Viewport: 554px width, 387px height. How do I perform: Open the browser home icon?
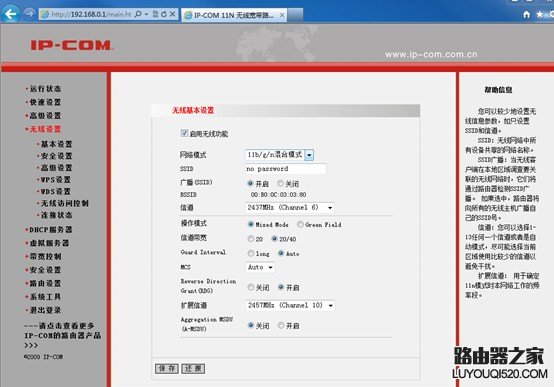(526, 14)
